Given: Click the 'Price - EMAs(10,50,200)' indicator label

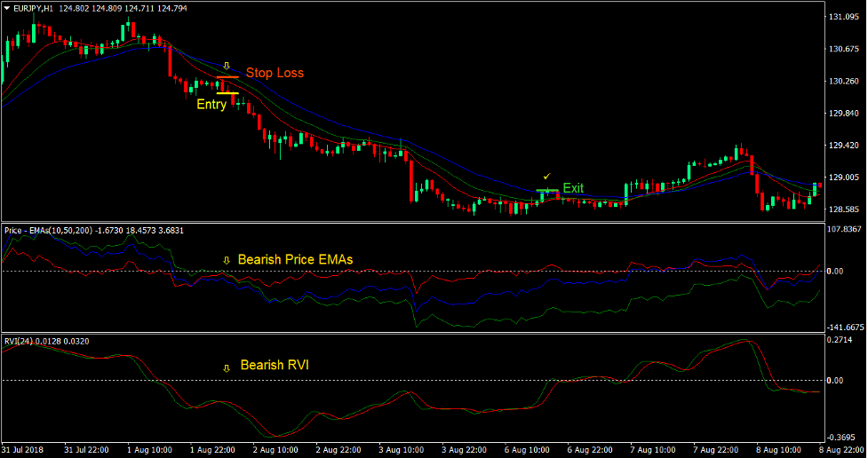Looking at the screenshot, I should pos(49,230).
